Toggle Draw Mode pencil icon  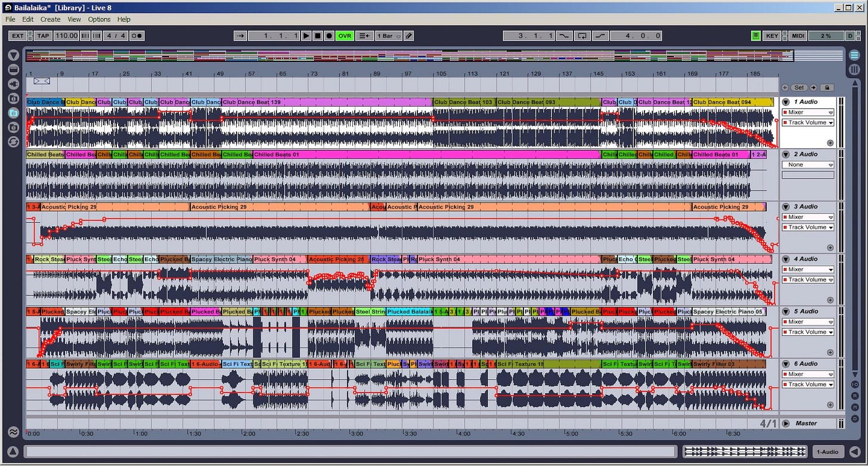pyautogui.click(x=408, y=36)
